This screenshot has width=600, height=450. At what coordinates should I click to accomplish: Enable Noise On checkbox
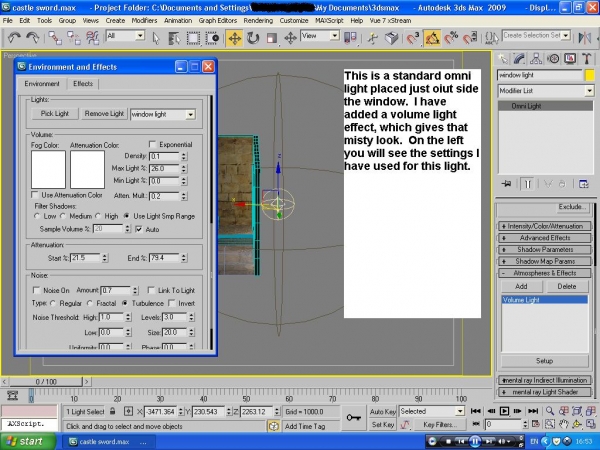(x=36, y=290)
